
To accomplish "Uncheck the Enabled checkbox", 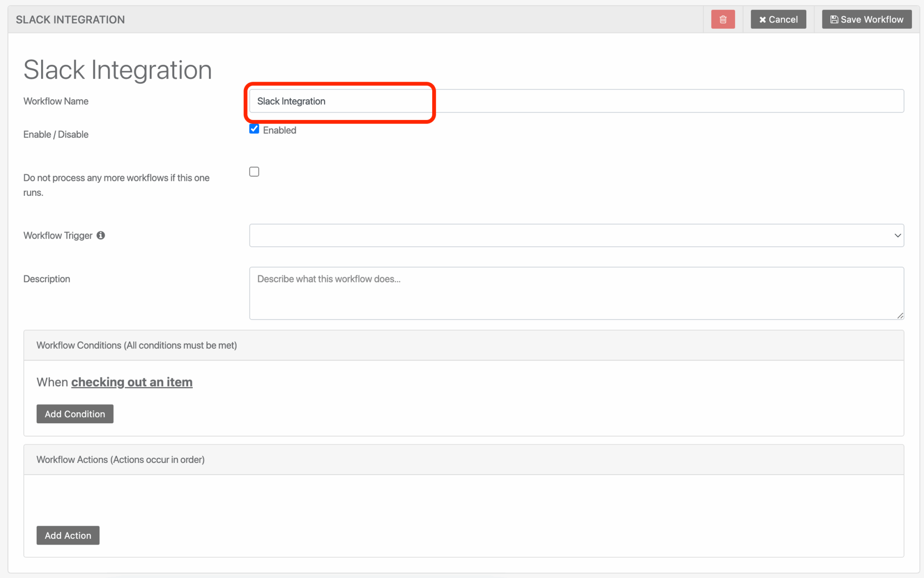I will tap(254, 129).
